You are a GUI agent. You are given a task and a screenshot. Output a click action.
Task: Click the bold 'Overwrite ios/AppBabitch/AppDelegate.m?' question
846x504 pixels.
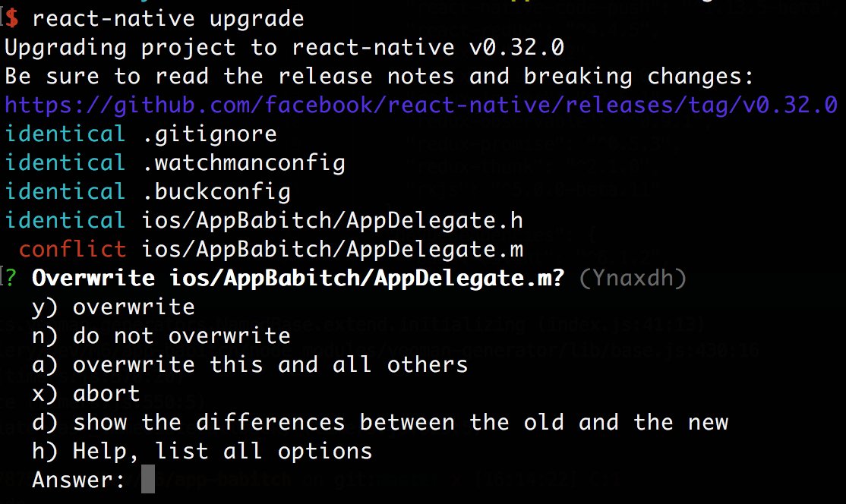(298, 278)
